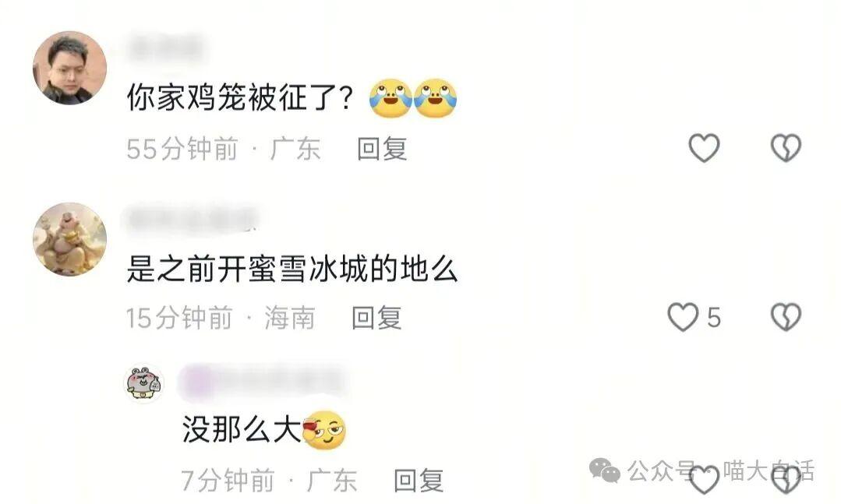Dislike the 你家鸡笼被征了 comment
841x504 pixels.
tap(786, 147)
